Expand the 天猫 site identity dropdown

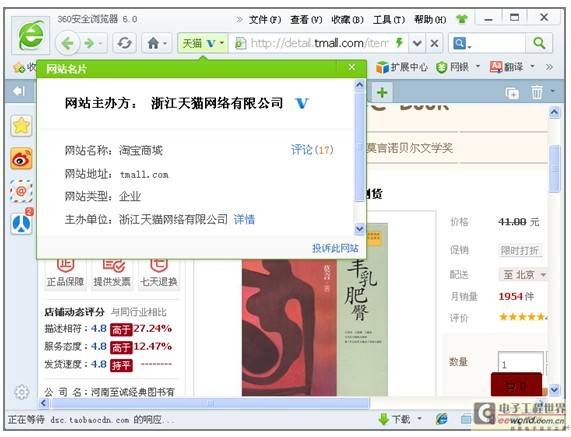(202, 44)
